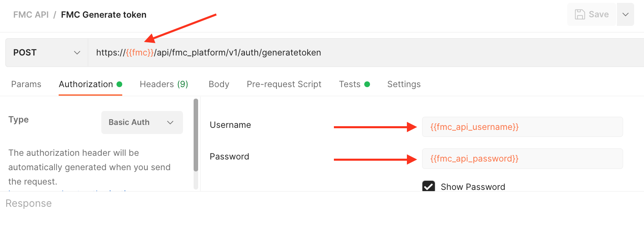Open the Settings tab
Viewport: 644px width, 231px height.
pos(404,84)
